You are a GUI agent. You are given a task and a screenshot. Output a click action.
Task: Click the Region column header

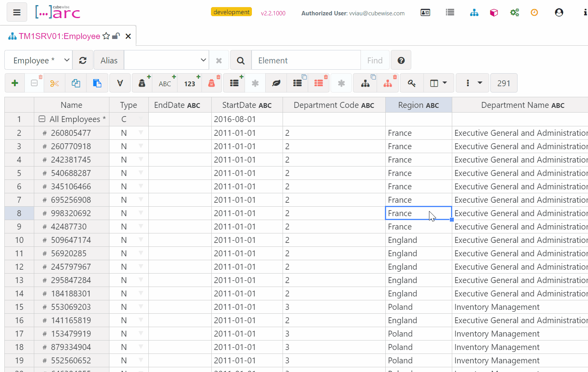tap(418, 105)
